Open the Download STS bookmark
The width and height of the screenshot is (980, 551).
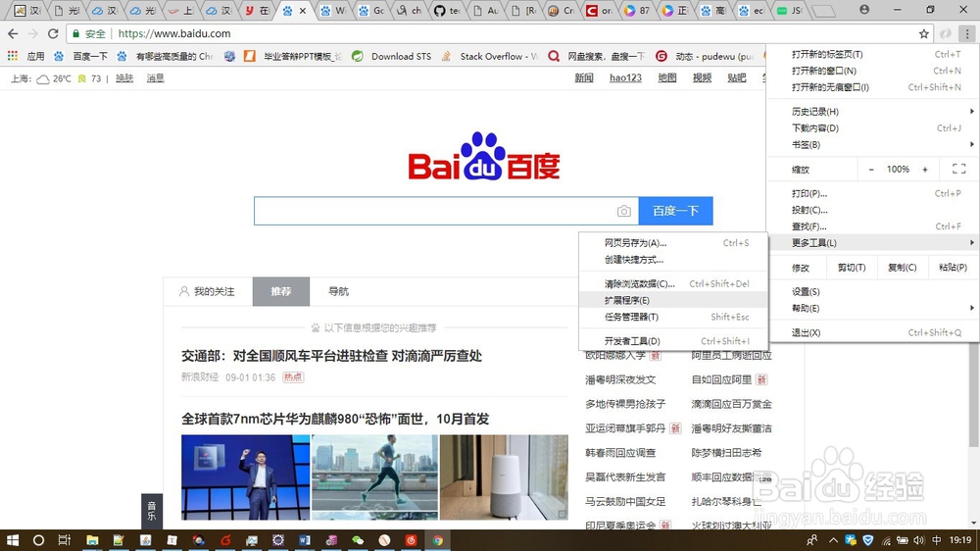(x=392, y=56)
